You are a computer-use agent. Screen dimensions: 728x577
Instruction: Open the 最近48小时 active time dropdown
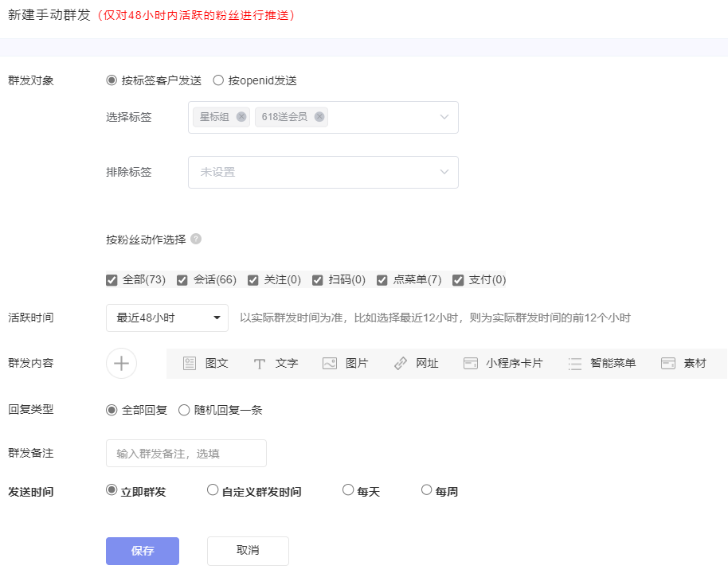pyautogui.click(x=166, y=317)
